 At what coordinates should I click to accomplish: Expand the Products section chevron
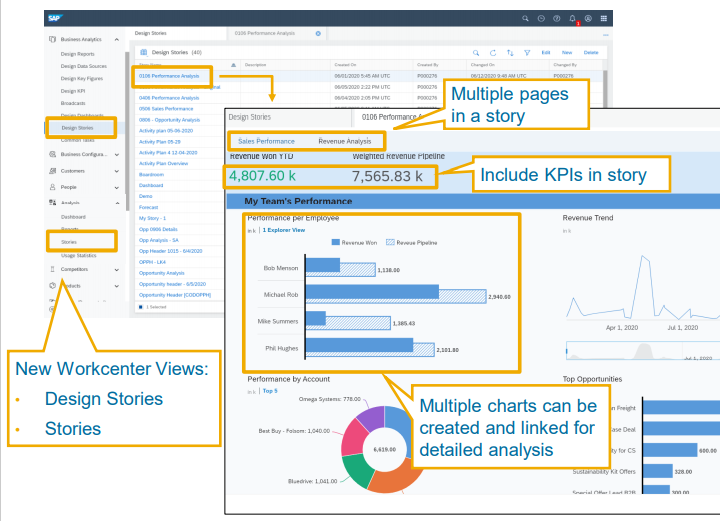[117, 286]
